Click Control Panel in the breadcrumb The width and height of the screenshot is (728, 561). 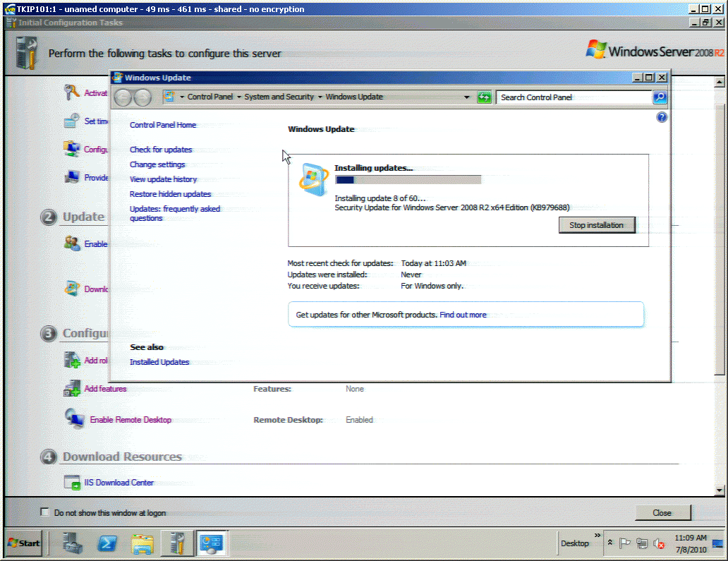click(x=210, y=97)
